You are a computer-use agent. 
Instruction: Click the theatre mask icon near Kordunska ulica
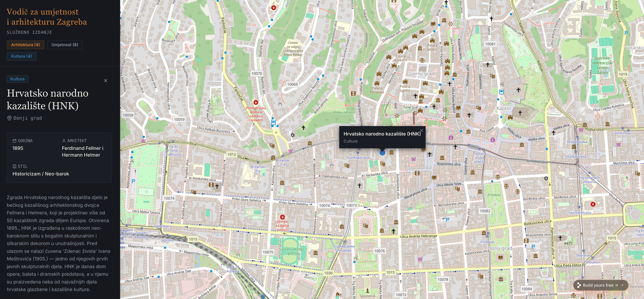coord(194,192)
